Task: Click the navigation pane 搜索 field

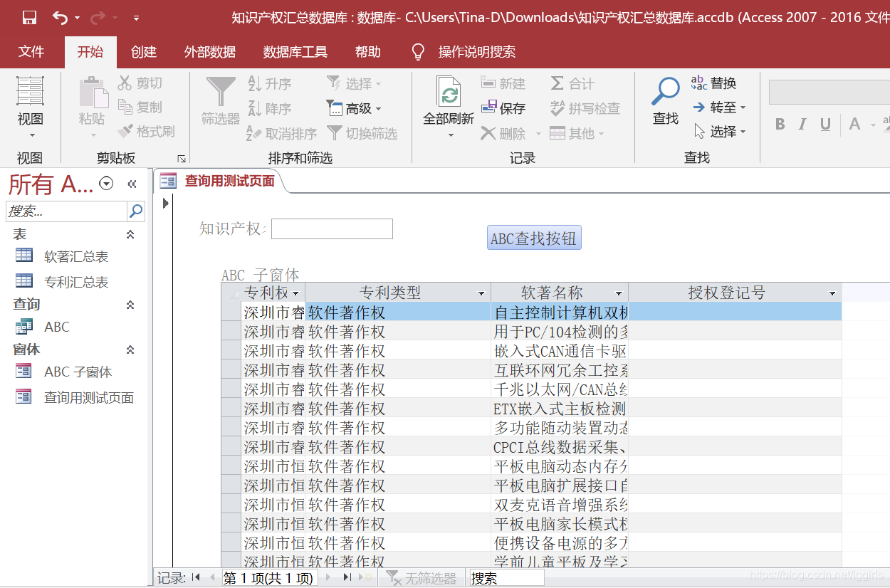Action: [66, 211]
